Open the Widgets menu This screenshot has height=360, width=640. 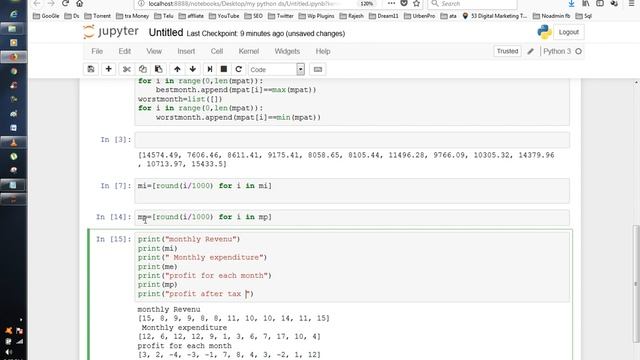[287, 51]
